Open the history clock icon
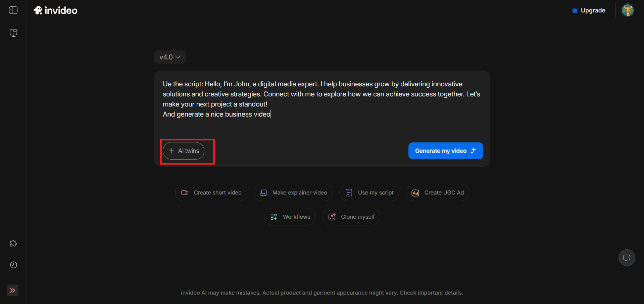This screenshot has width=644, height=304. [x=13, y=265]
